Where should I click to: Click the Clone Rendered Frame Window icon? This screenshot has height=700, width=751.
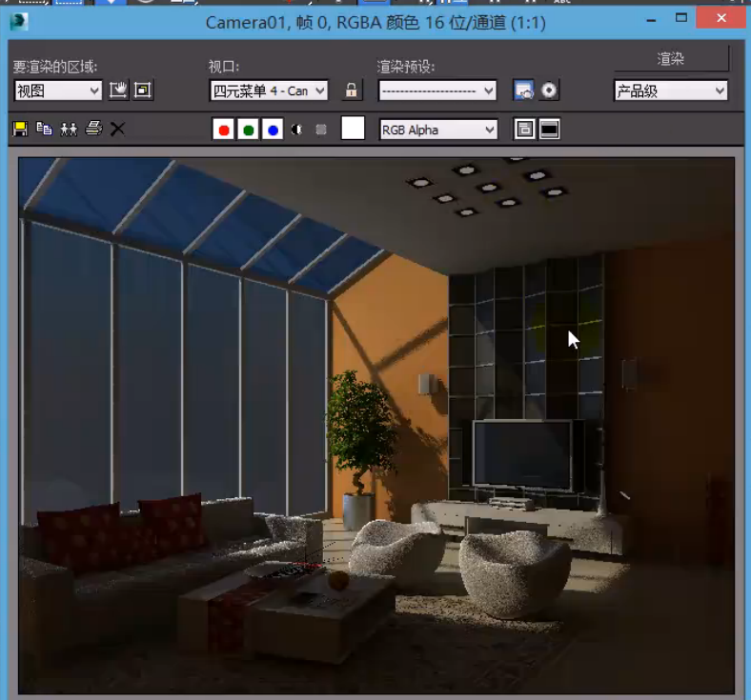(69, 129)
